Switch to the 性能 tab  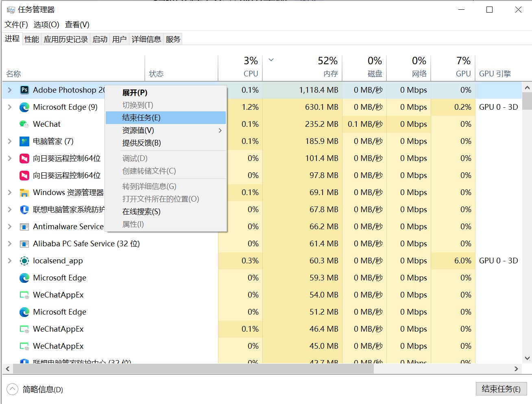tap(31, 39)
